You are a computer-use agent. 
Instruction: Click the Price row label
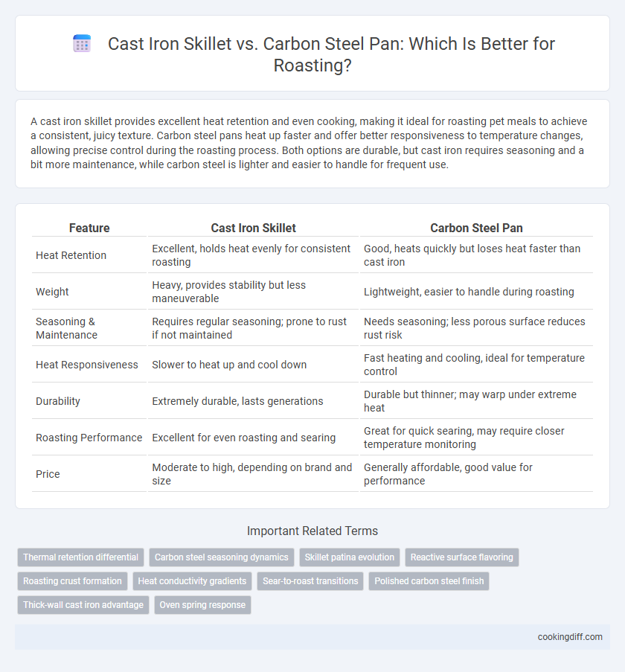(48, 474)
